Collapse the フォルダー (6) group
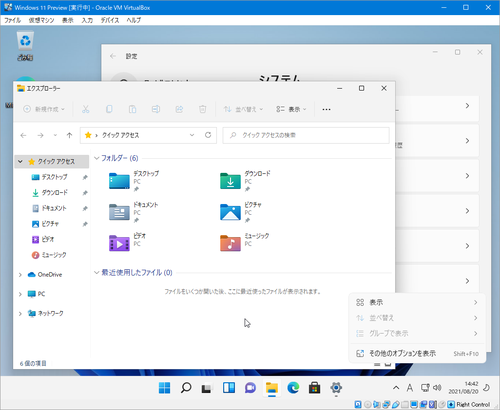500x410 pixels. pos(97,158)
